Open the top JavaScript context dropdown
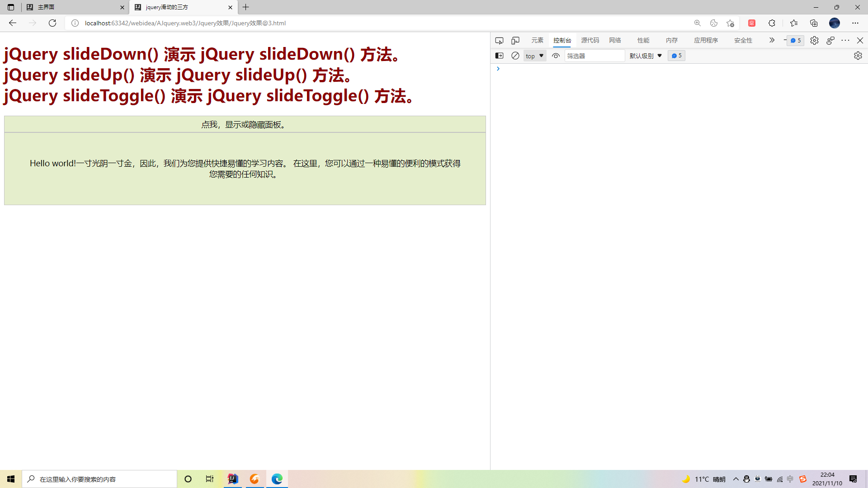Image resolution: width=868 pixels, height=488 pixels. tap(535, 56)
